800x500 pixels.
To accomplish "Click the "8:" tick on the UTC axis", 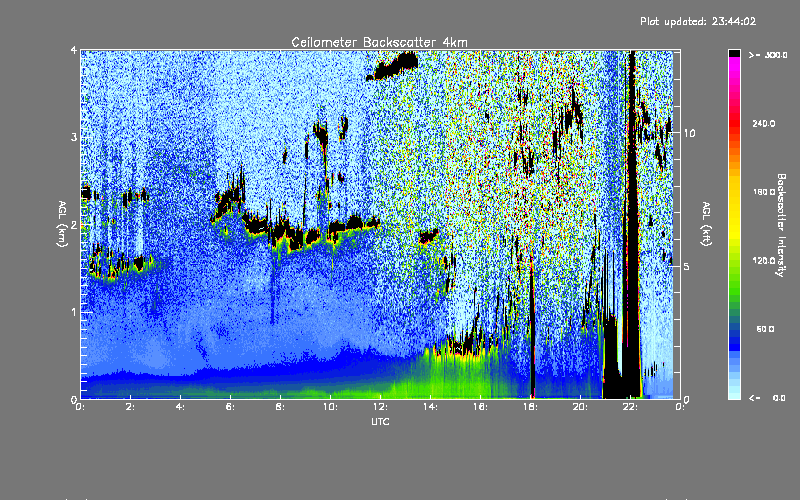I will click(281, 407).
